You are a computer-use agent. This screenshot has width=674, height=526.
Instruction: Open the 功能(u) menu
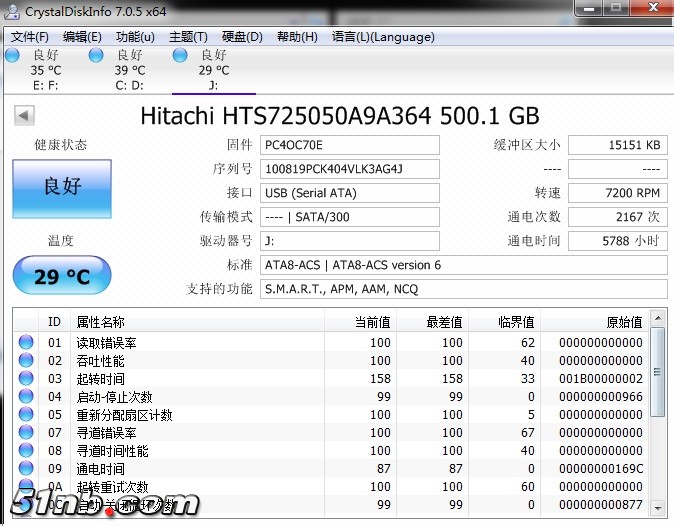[x=135, y=37]
